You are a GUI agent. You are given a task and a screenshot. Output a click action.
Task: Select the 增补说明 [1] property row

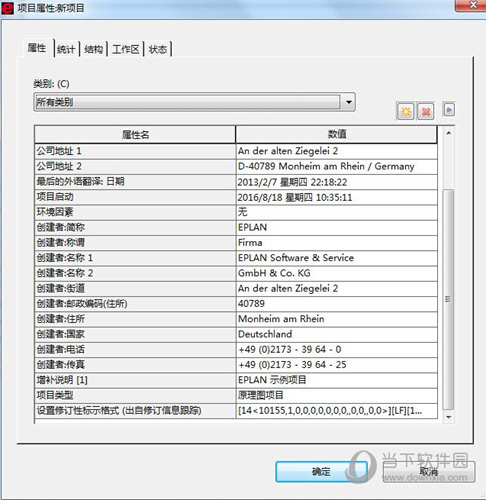pos(236,380)
